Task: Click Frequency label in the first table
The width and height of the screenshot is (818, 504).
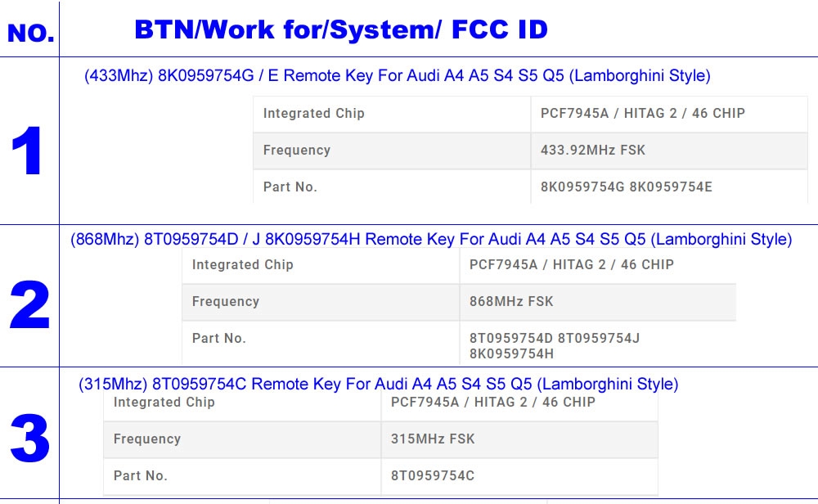Action: click(x=296, y=151)
